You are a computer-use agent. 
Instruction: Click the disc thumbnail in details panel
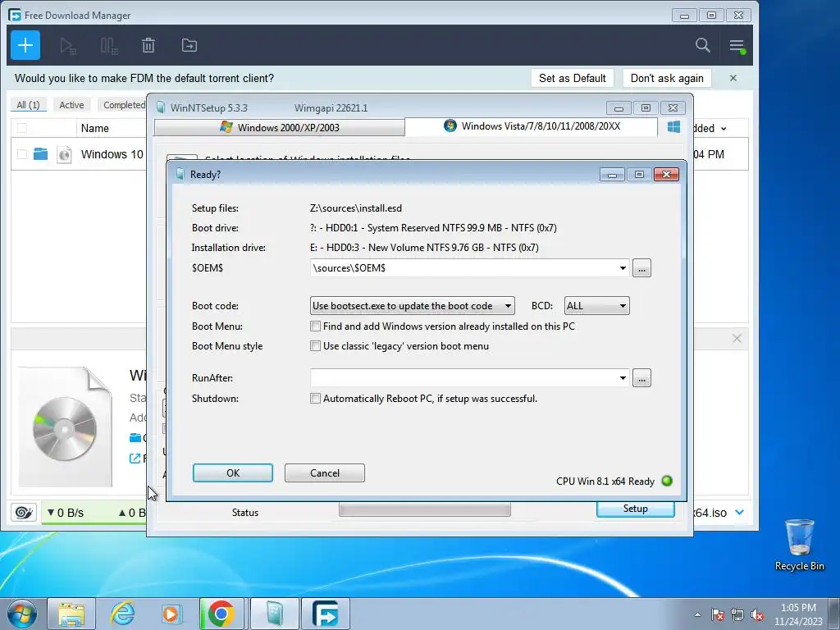coord(65,428)
